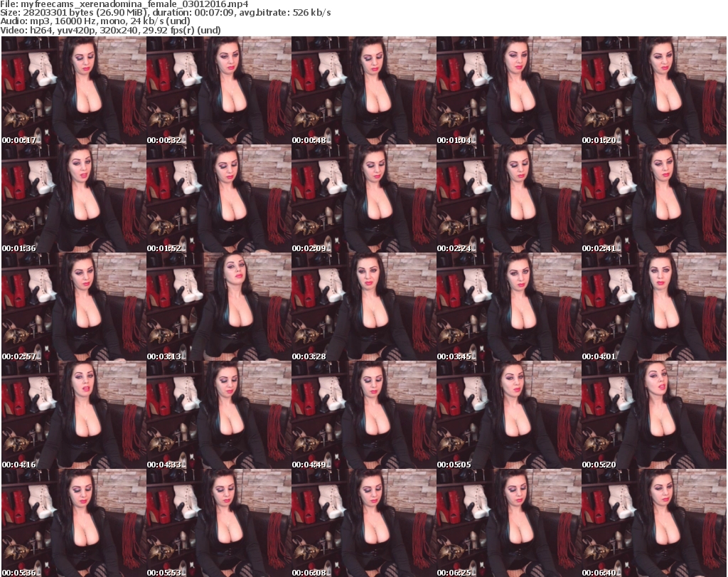Select the thumbnail frame stamped 00:04:33
The image size is (728, 577).
coord(219,415)
